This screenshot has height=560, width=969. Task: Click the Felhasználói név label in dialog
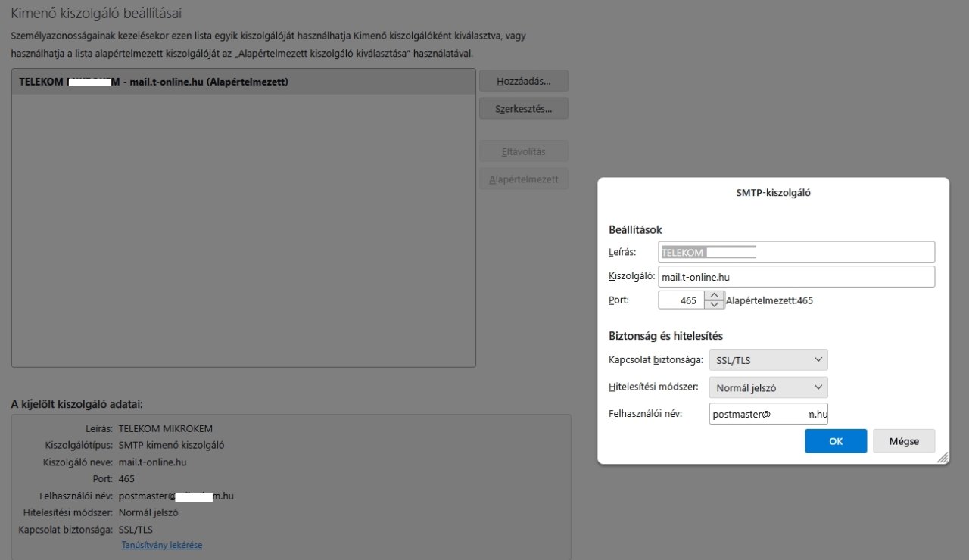(646, 414)
